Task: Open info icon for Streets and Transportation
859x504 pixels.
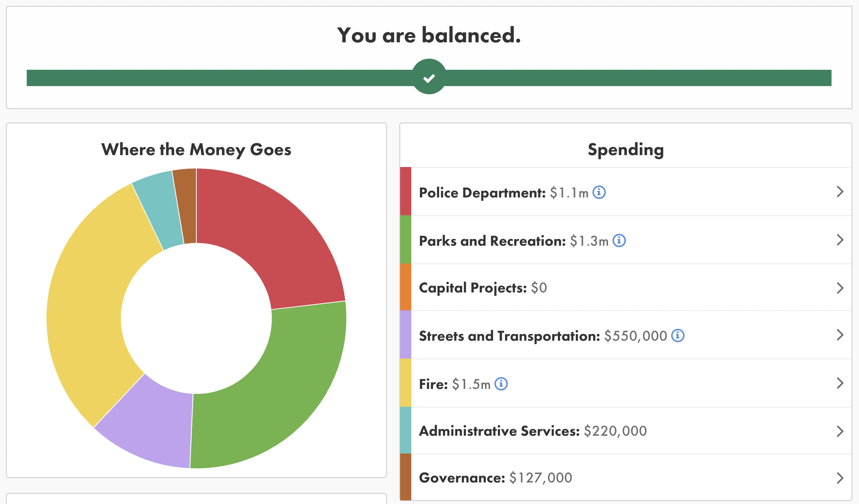Action: (677, 336)
